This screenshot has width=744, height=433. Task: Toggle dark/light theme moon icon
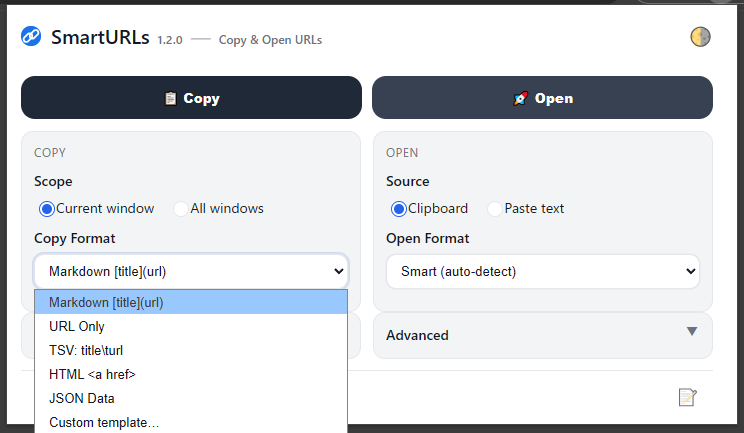[700, 37]
